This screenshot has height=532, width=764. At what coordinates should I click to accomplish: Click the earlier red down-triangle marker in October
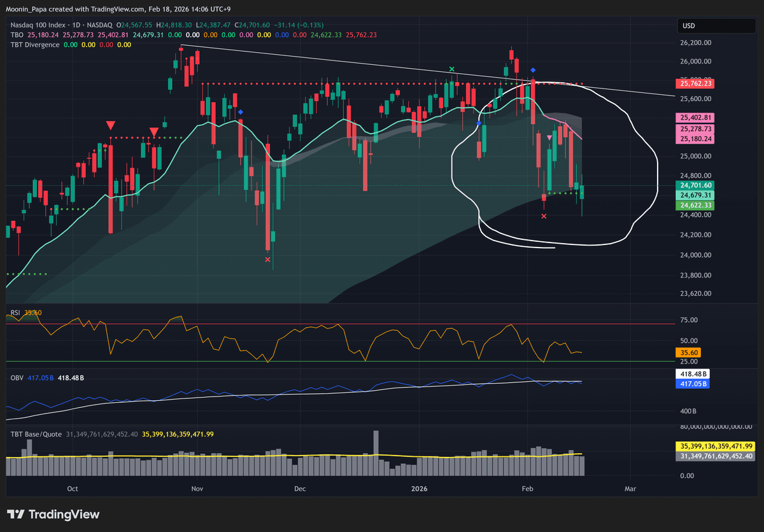click(111, 125)
